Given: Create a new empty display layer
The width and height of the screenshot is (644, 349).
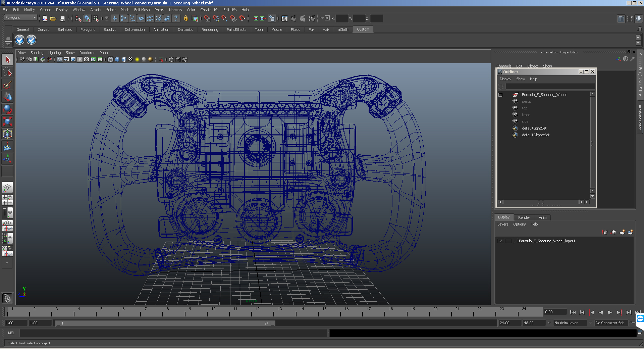Looking at the screenshot, I should (x=622, y=232).
